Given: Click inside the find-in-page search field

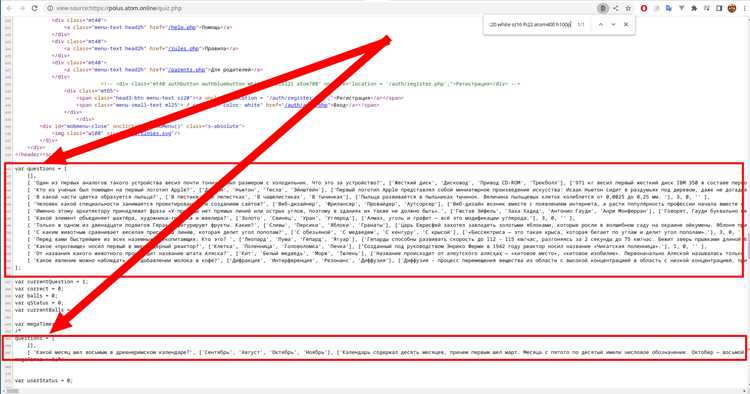Looking at the screenshot, I should [x=530, y=24].
